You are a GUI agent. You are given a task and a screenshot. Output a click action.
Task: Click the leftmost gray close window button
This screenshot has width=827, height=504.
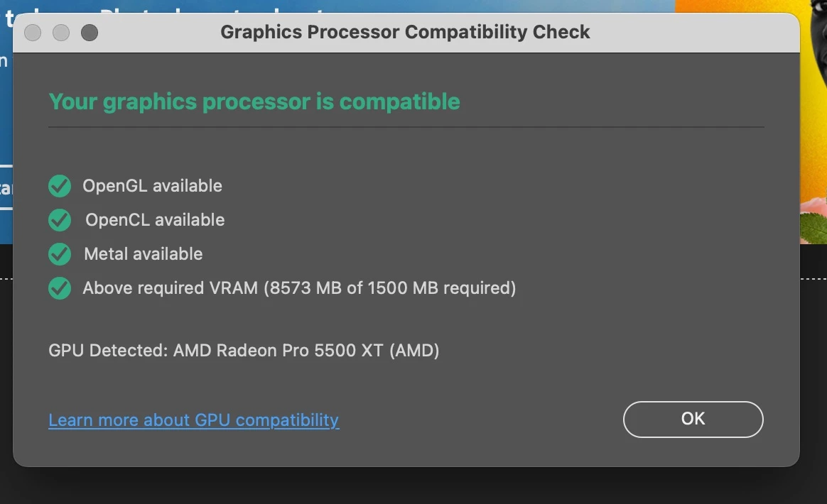point(33,33)
